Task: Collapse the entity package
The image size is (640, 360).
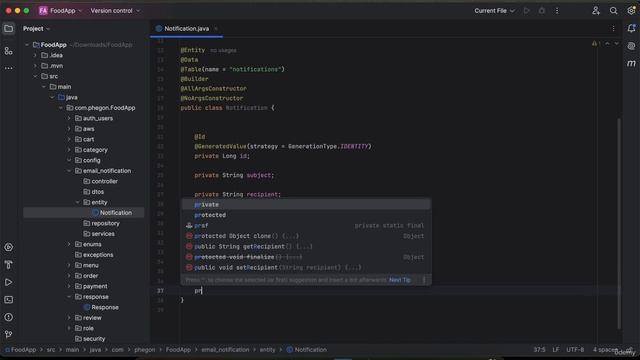Action: (78, 202)
